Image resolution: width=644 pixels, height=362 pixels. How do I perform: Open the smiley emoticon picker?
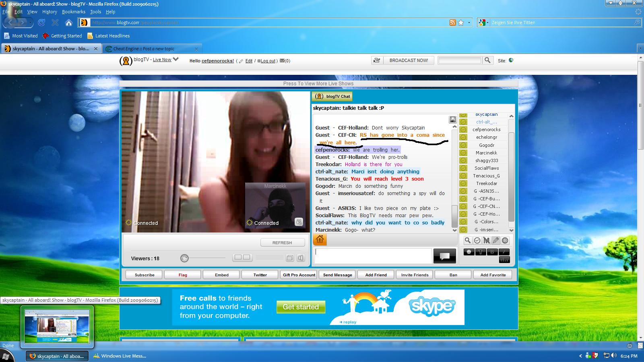tap(469, 252)
